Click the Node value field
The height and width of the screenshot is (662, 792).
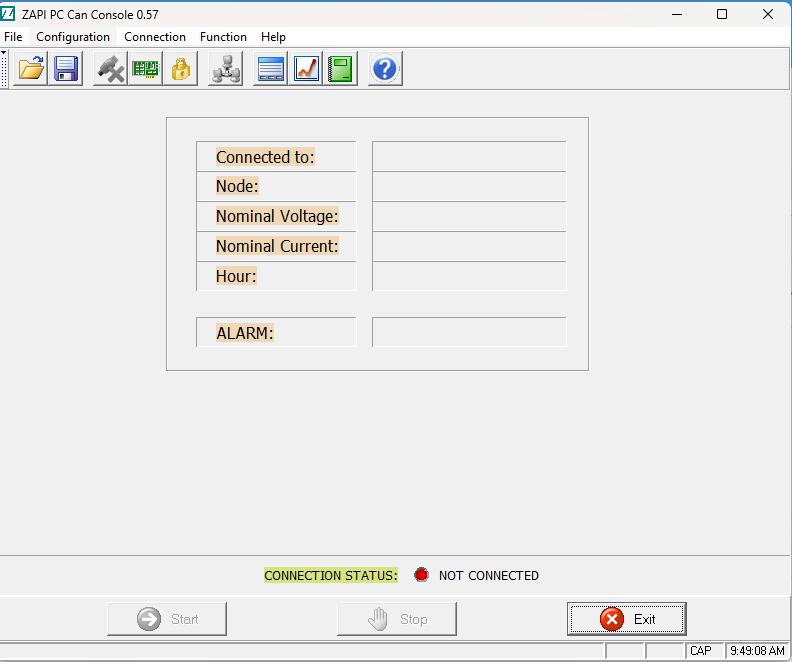coord(469,186)
